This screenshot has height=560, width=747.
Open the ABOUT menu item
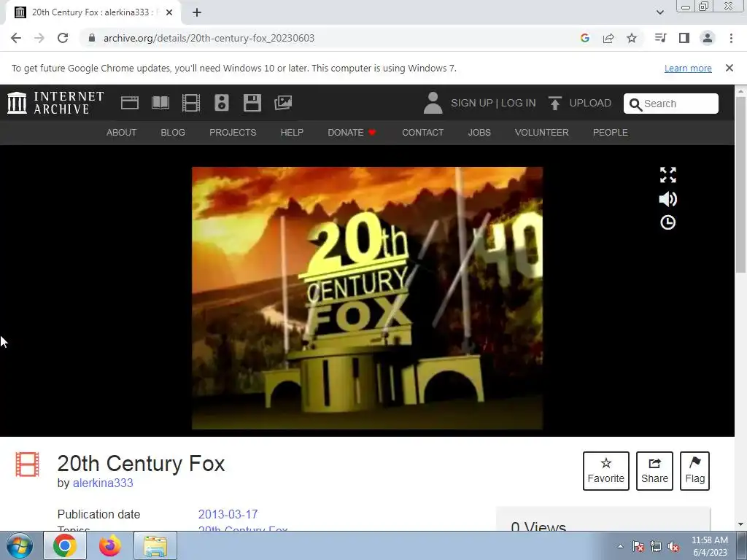click(x=122, y=133)
